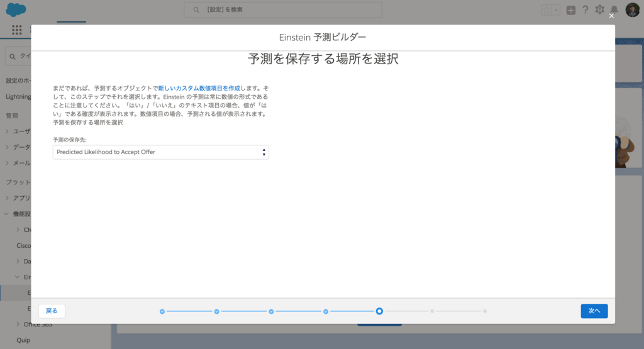Close the Einstein prediction builder dialog
The image size is (644, 349).
click(611, 16)
